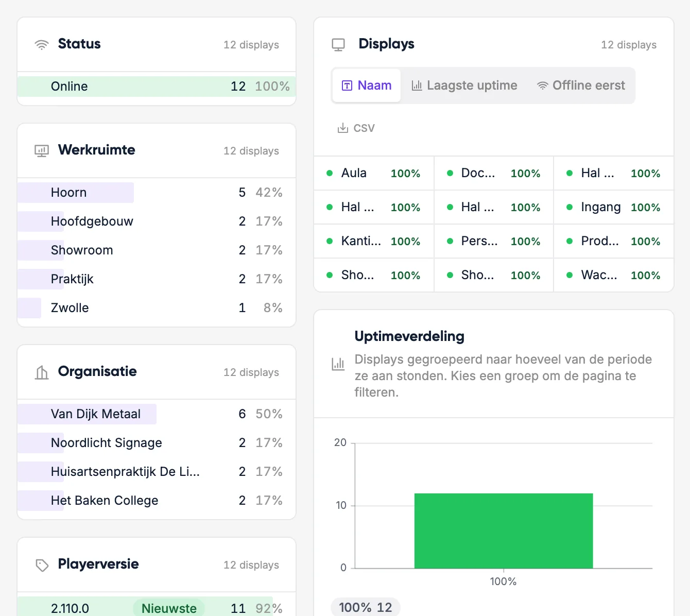Click the CSV download arrow icon
The image size is (690, 616).
[342, 128]
